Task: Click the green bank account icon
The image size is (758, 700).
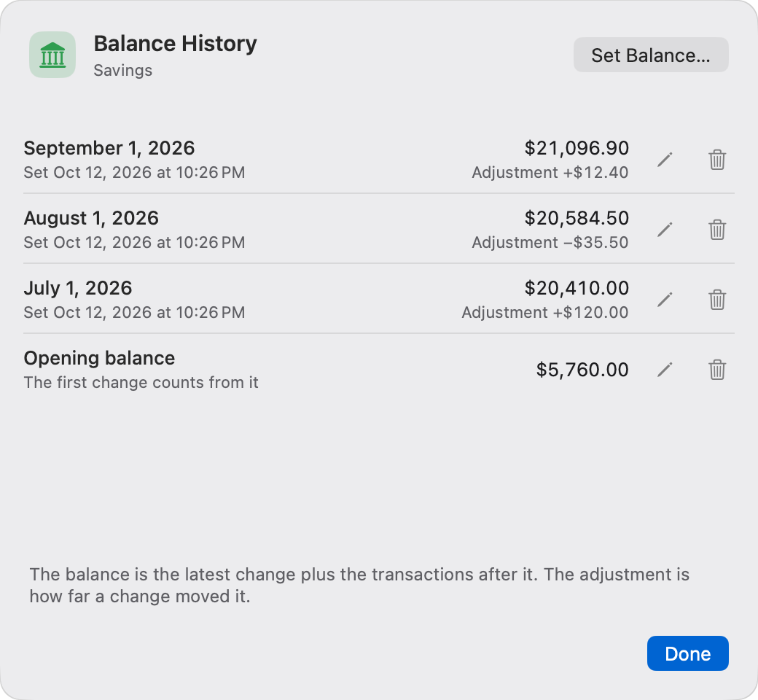Action: click(x=52, y=55)
